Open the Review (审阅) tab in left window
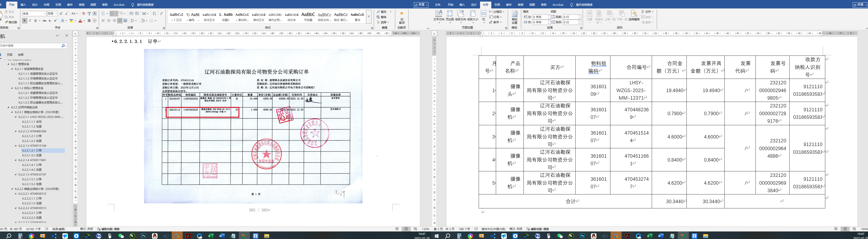868x239 pixels. pyautogui.click(x=82, y=5)
